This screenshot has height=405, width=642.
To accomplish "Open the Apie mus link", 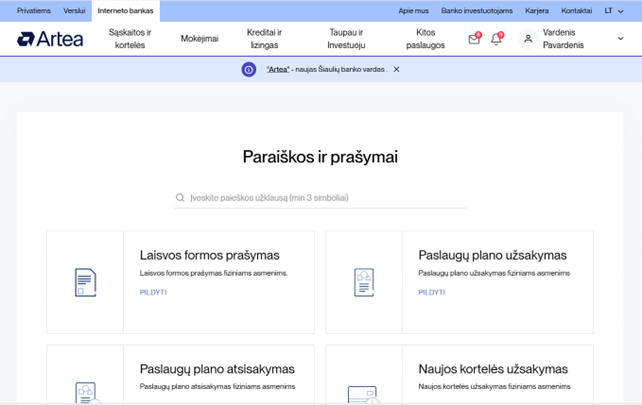I will click(414, 11).
